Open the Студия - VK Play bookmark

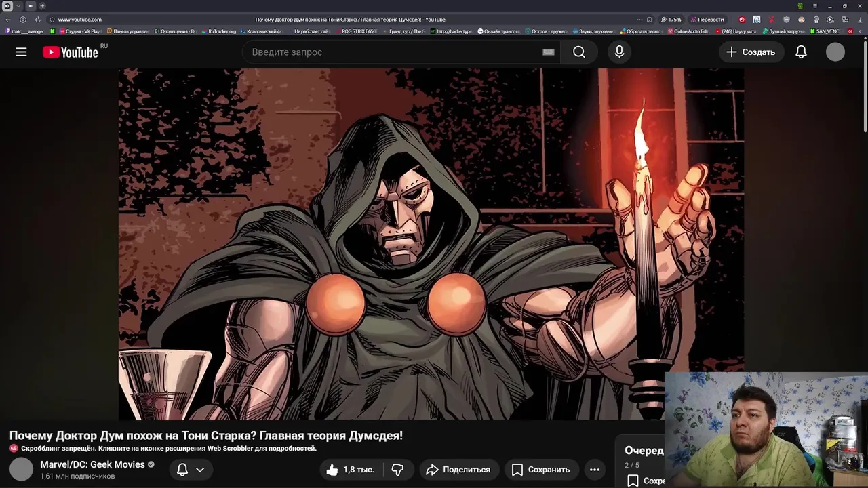point(79,31)
